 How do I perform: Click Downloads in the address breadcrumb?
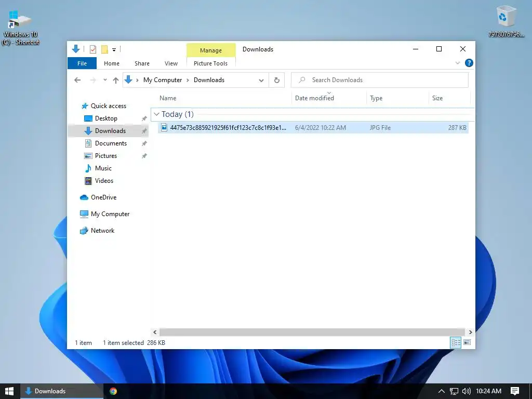[x=209, y=80]
